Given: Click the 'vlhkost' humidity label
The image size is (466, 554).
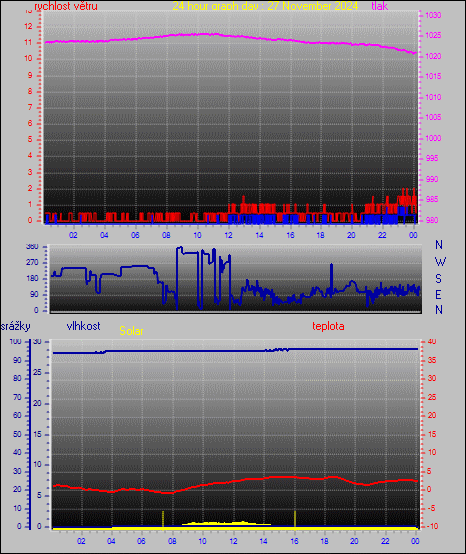Looking at the screenshot, I should click(x=83, y=326).
